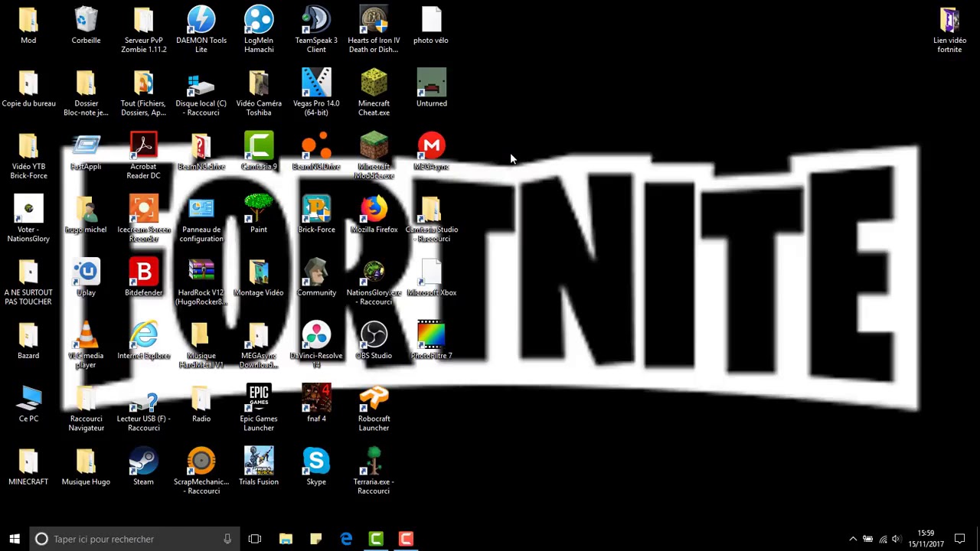Screen dimensions: 980x551
Task: Launch Mozilla Firefox from desktop
Action: click(x=374, y=214)
